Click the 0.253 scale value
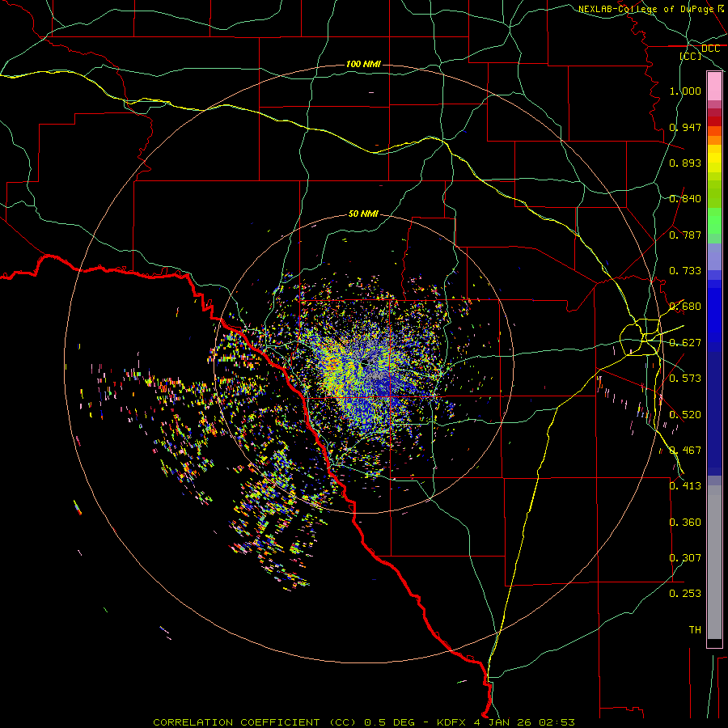This screenshot has width=728, height=728. 685,594
